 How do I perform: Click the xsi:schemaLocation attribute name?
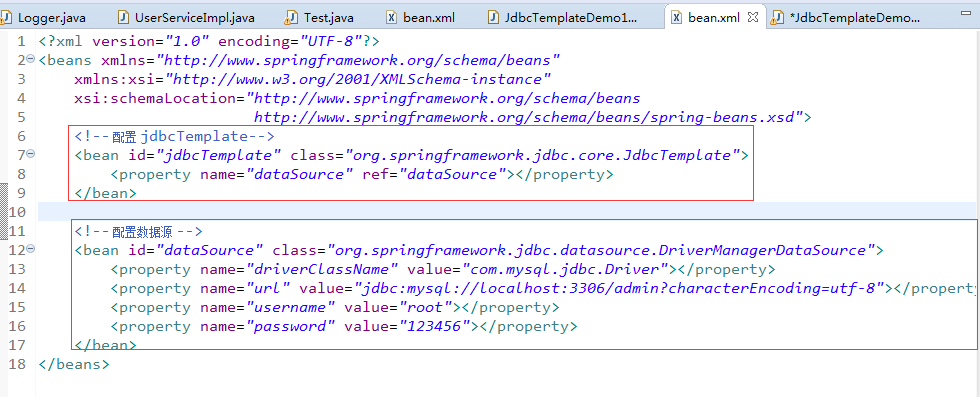pyautogui.click(x=156, y=98)
